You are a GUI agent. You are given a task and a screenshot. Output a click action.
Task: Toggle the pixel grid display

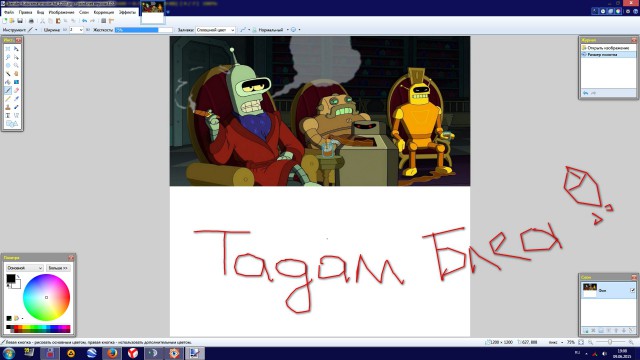click(x=103, y=20)
